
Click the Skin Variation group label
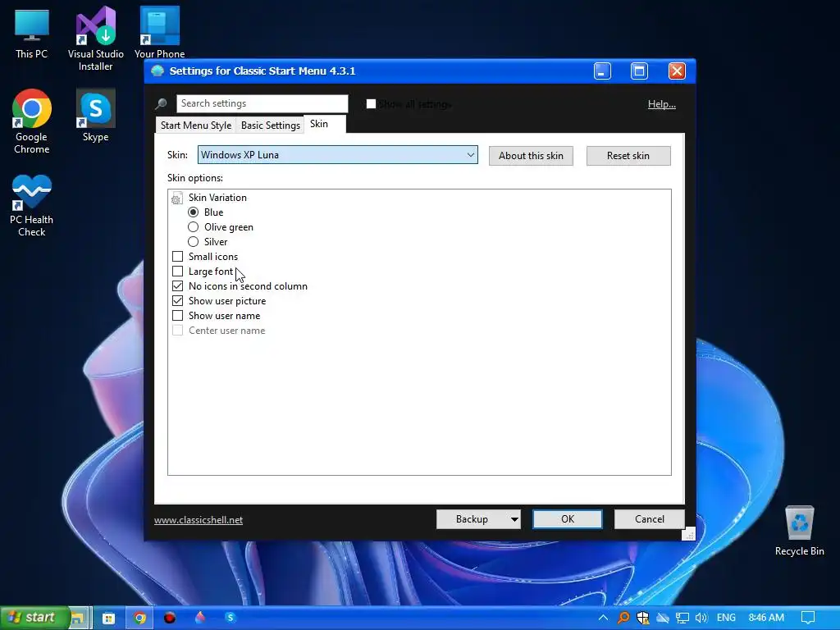click(217, 198)
